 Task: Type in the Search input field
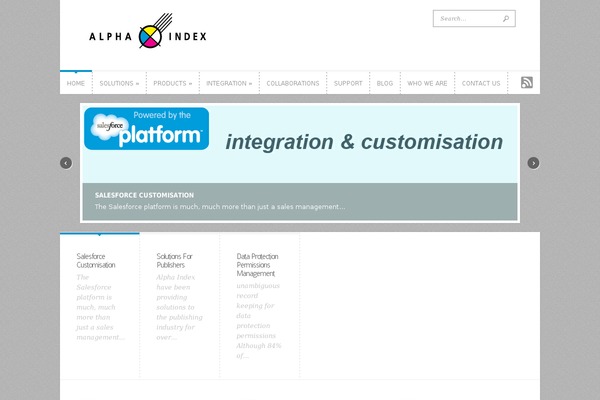[x=467, y=18]
